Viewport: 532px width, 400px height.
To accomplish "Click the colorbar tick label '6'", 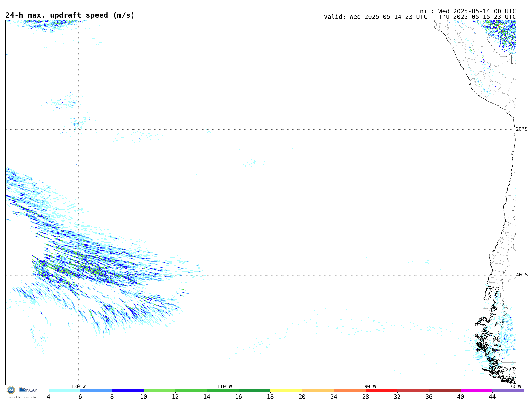I will (x=80, y=397).
